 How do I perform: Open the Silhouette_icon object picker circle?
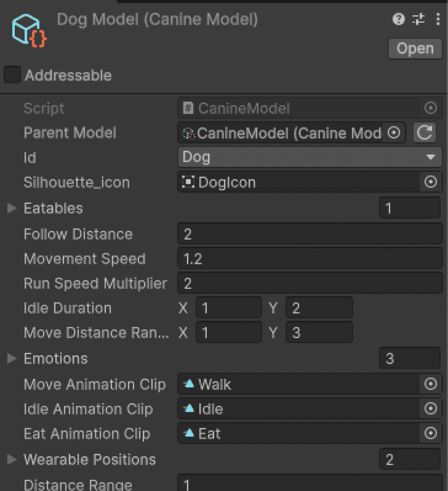coord(430,182)
